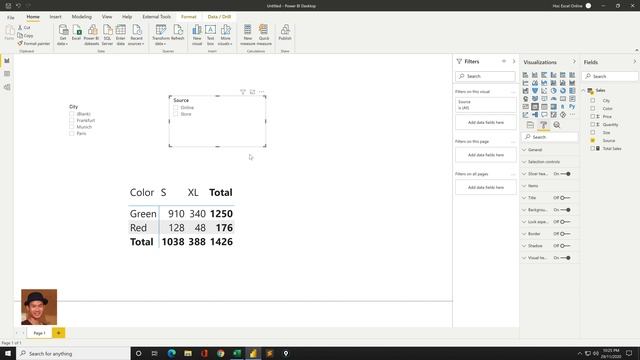Switch to the Insert ribbon tab
The image size is (640, 360).
pyautogui.click(x=56, y=17)
